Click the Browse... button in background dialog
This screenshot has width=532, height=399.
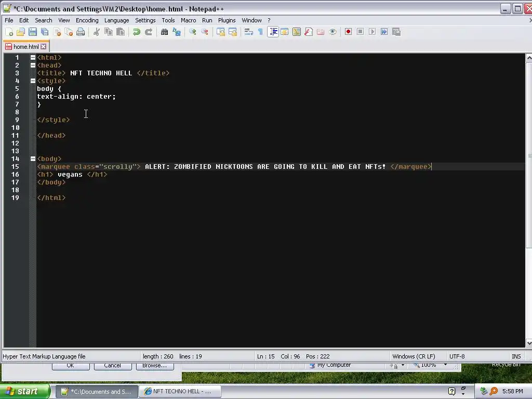tap(155, 366)
